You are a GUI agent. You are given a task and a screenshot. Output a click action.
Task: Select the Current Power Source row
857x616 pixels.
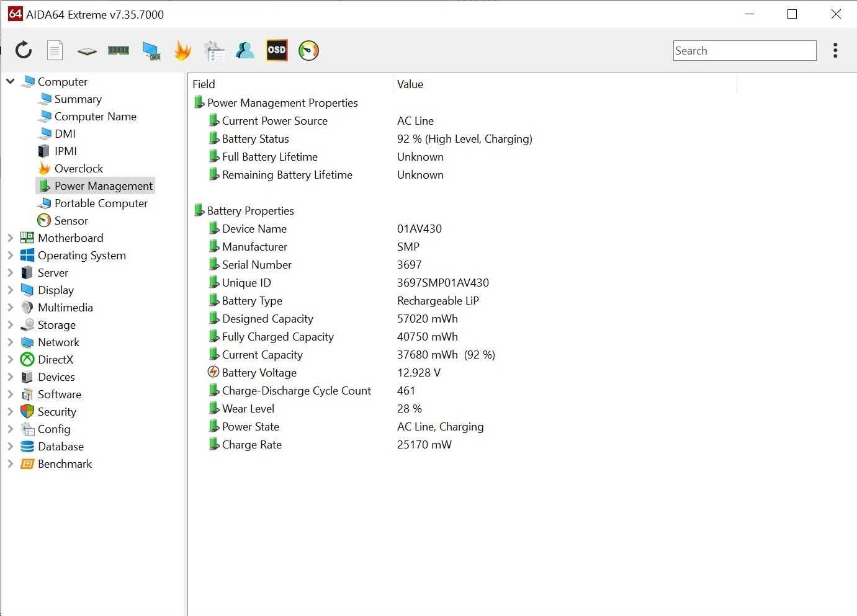point(274,120)
